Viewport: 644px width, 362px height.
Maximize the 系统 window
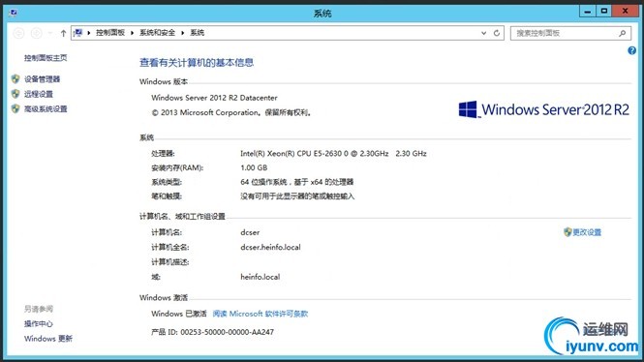[x=603, y=11]
